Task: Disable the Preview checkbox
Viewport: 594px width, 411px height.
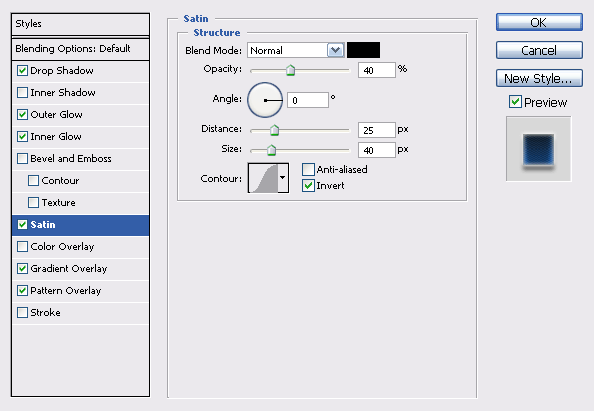Action: point(515,102)
